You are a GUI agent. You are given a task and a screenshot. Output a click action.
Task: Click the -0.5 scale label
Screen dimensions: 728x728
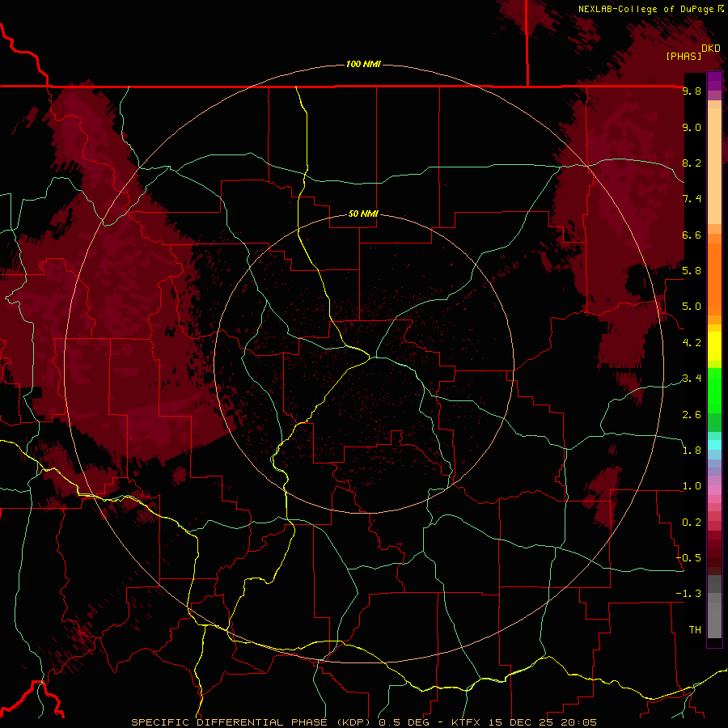click(x=689, y=558)
